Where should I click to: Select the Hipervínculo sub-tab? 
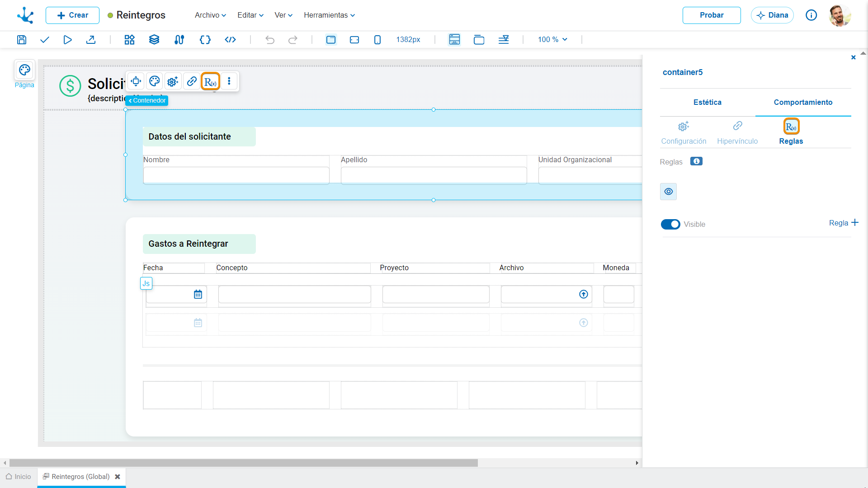point(737,132)
